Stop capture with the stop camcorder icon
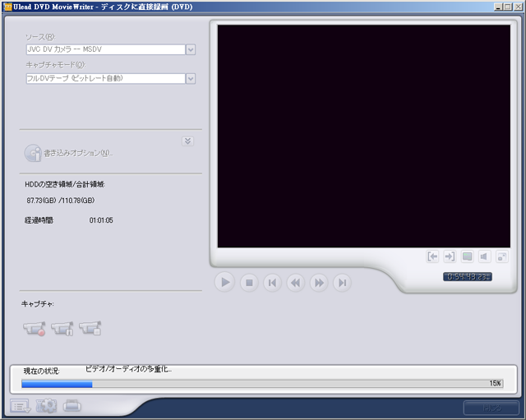This screenshot has height=420, width=526. click(90, 328)
